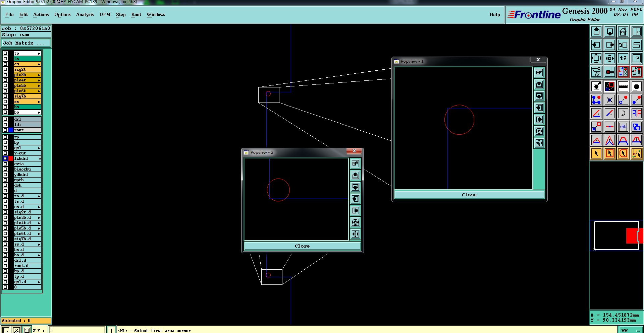Toggle the checkbox for layer 'mpth'
This screenshot has width=644, height=333.
[x=5, y=180]
